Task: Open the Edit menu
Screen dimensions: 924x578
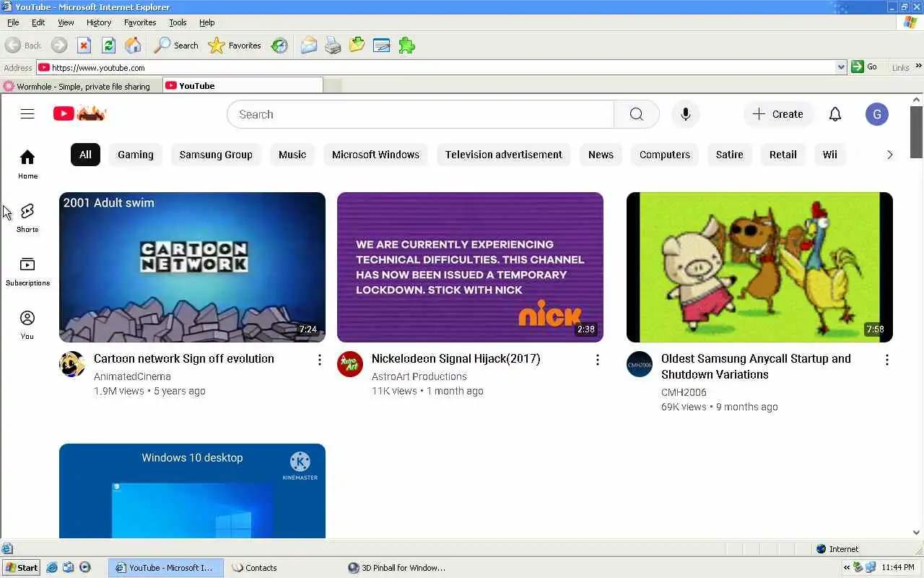Action: coord(38,22)
